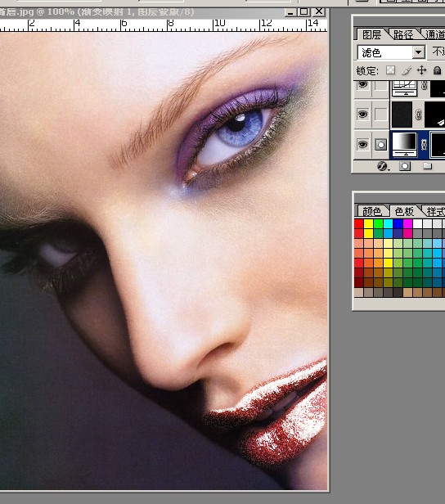Click the lock all padlock icon
This screenshot has height=504, width=445.
[437, 70]
